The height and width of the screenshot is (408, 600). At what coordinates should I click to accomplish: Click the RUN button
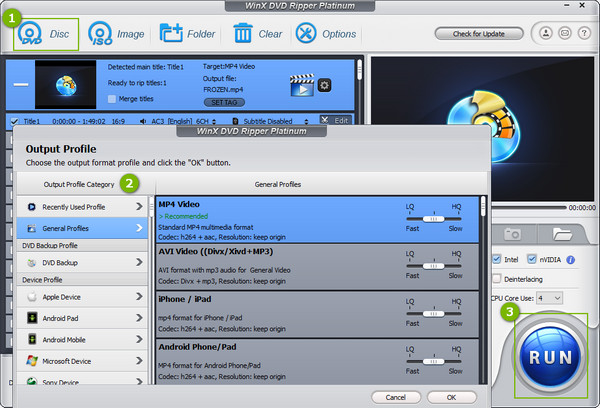[550, 356]
